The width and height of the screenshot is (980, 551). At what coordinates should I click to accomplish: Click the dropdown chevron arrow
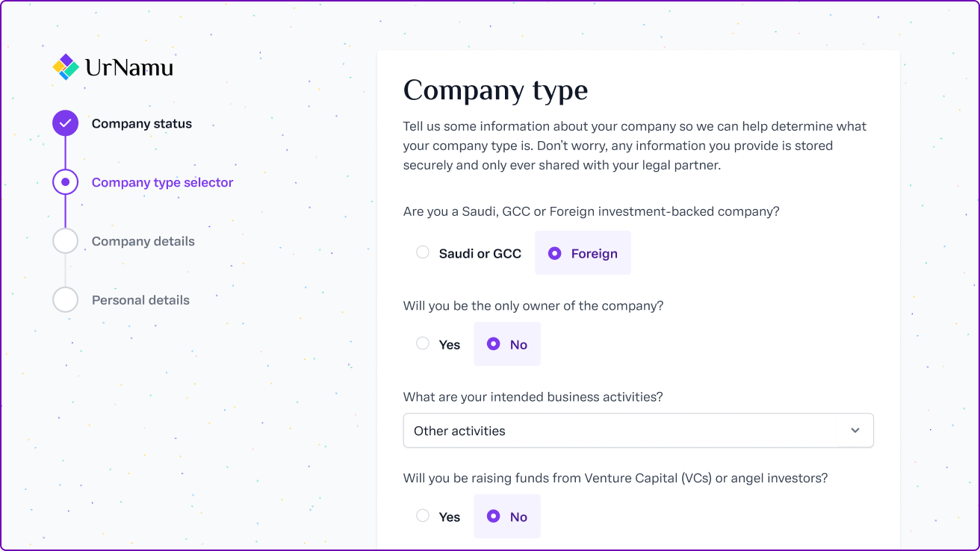click(x=855, y=431)
